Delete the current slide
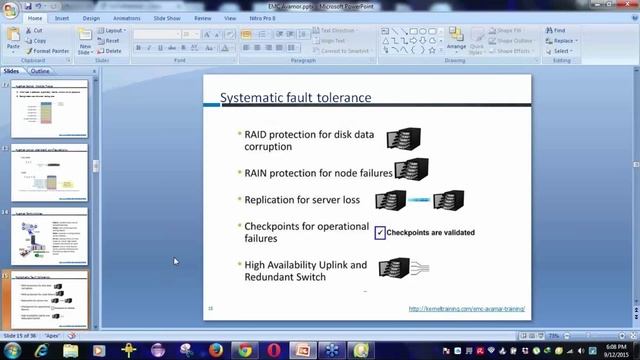 (x=109, y=51)
